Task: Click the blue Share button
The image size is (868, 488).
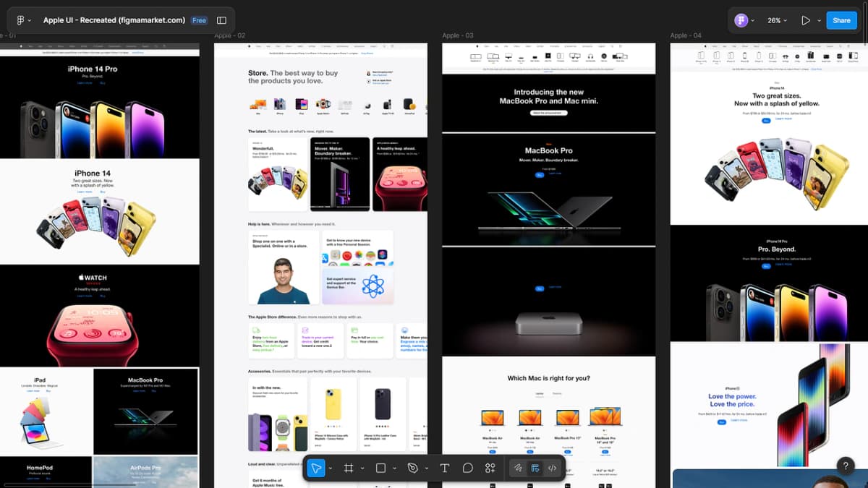Action: coord(841,20)
